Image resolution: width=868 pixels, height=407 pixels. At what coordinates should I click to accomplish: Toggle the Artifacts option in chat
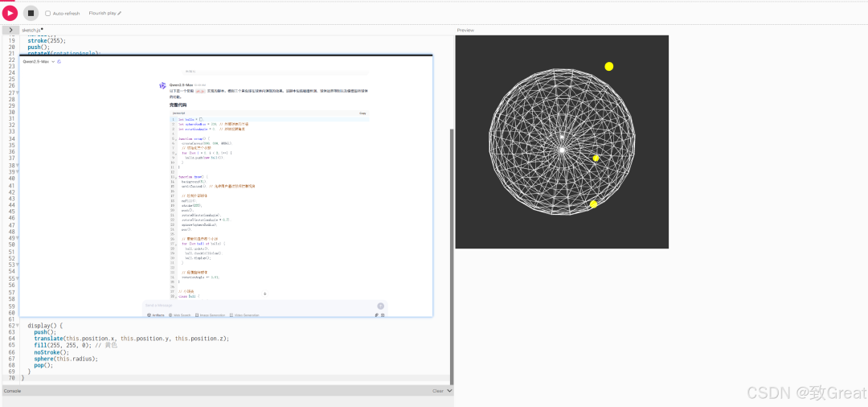click(156, 315)
